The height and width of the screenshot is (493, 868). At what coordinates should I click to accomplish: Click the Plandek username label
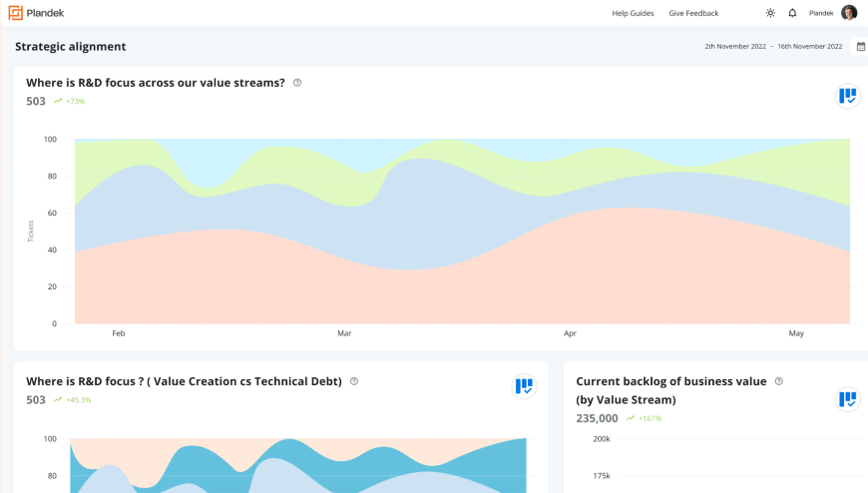pyautogui.click(x=821, y=13)
